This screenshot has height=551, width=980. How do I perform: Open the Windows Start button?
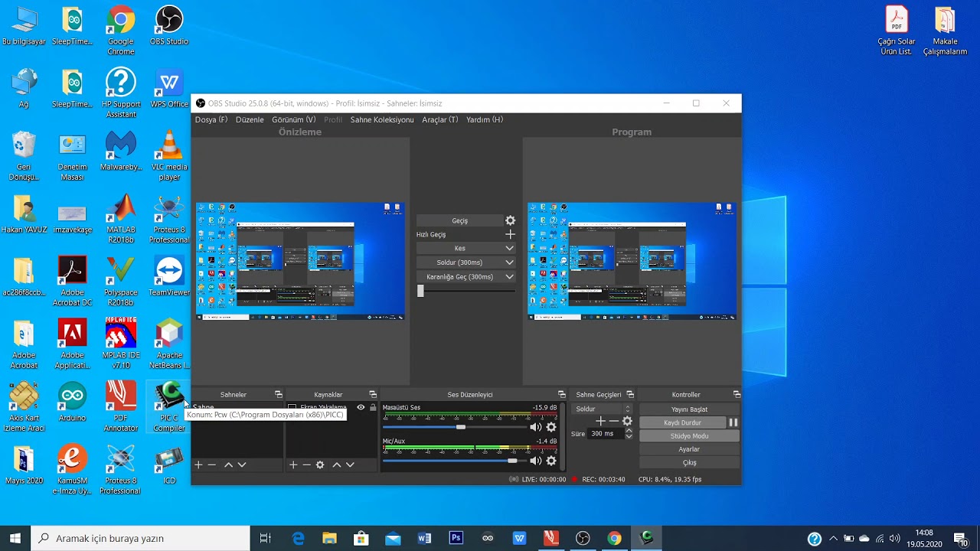click(15, 538)
